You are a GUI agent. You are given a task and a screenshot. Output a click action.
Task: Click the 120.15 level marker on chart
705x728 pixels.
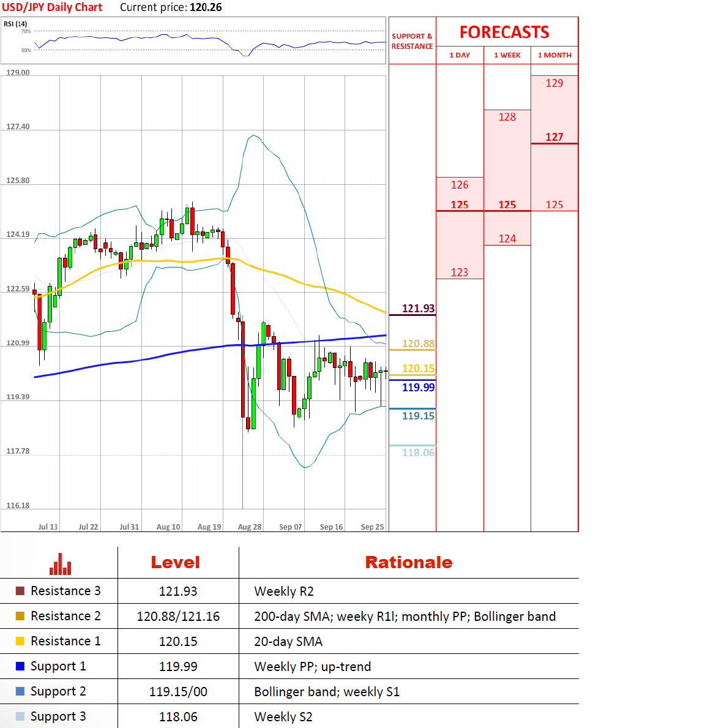click(x=418, y=369)
